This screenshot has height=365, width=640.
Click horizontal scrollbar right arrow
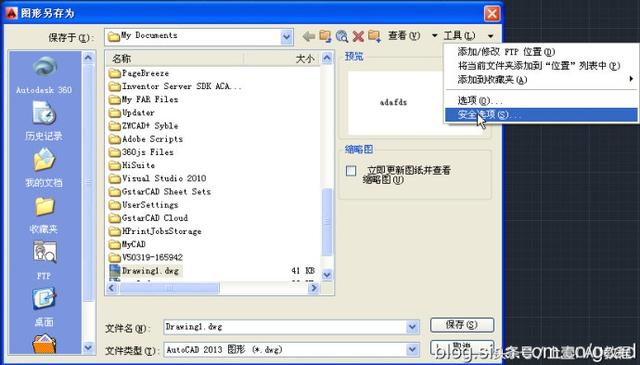313,288
